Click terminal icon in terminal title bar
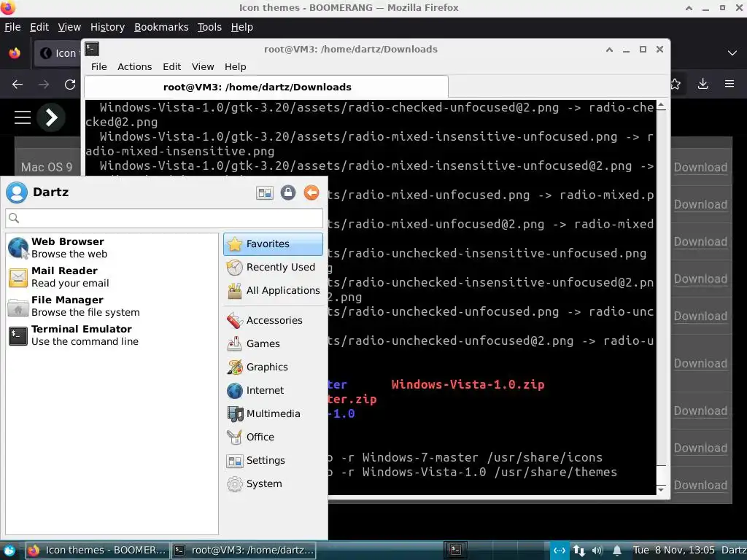 tap(92, 49)
